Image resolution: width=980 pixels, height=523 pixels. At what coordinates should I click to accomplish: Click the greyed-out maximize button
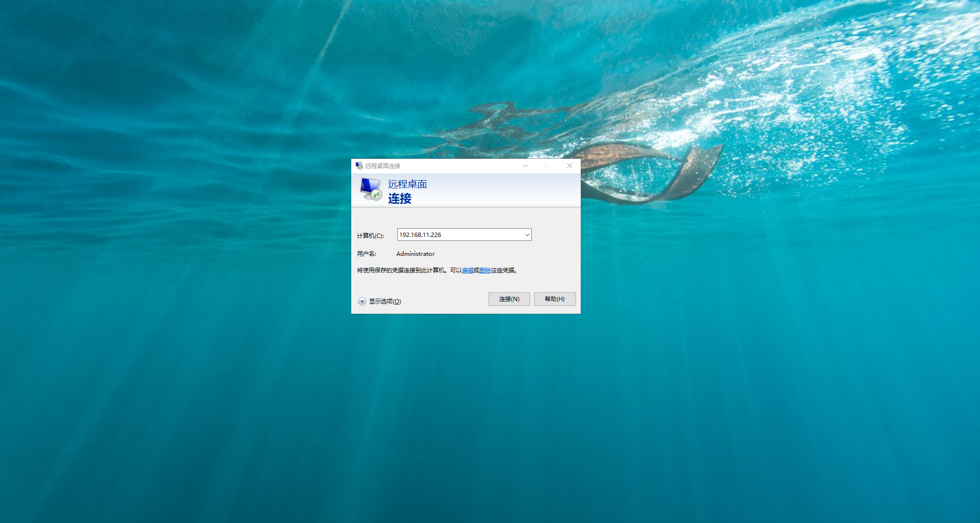click(x=547, y=166)
